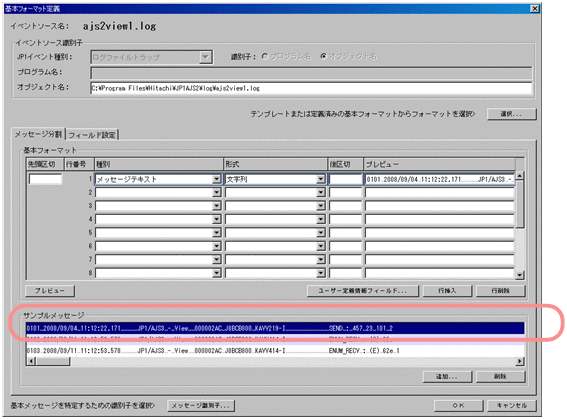Switch to the メッセージ分割 tab

38,134
